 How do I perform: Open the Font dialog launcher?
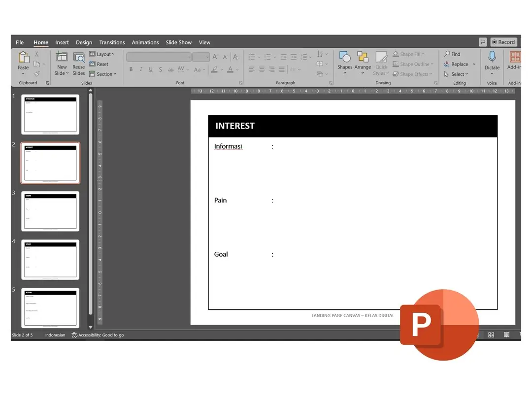pyautogui.click(x=240, y=83)
